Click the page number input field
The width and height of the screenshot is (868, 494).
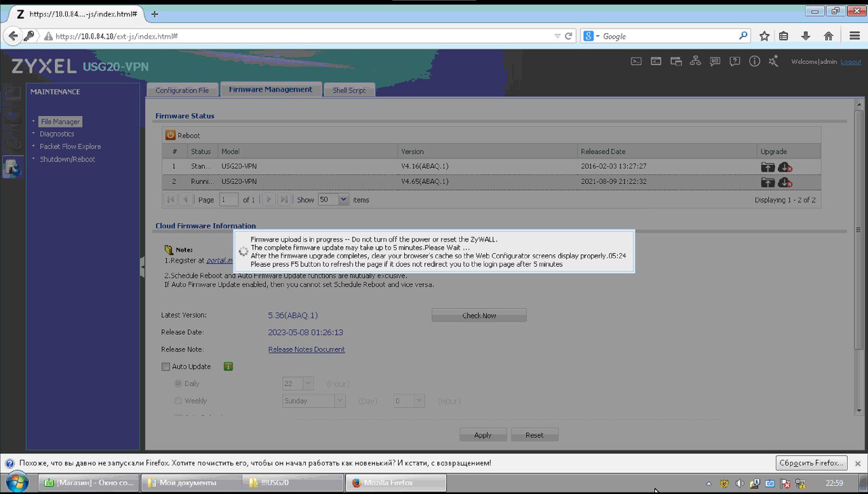[x=229, y=199]
